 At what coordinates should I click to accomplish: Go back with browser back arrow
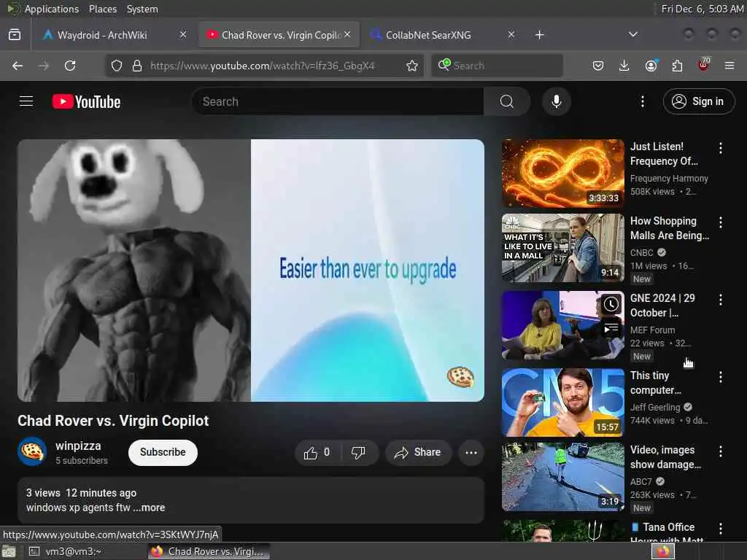pos(18,66)
